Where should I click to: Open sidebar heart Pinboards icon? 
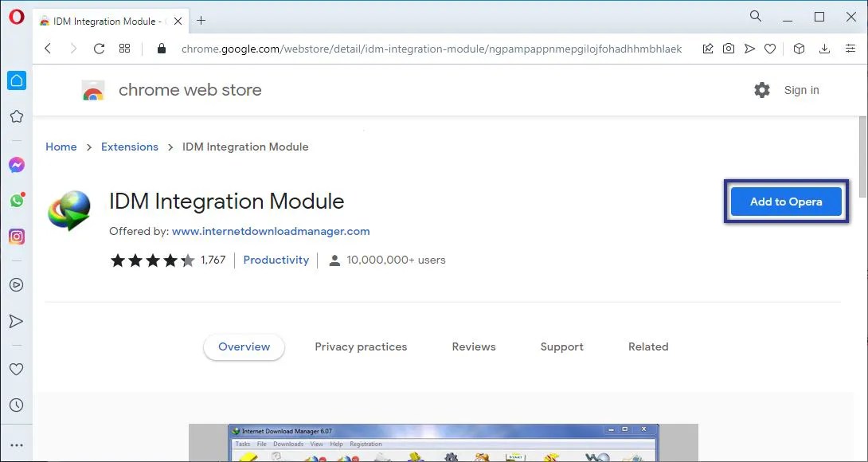17,369
